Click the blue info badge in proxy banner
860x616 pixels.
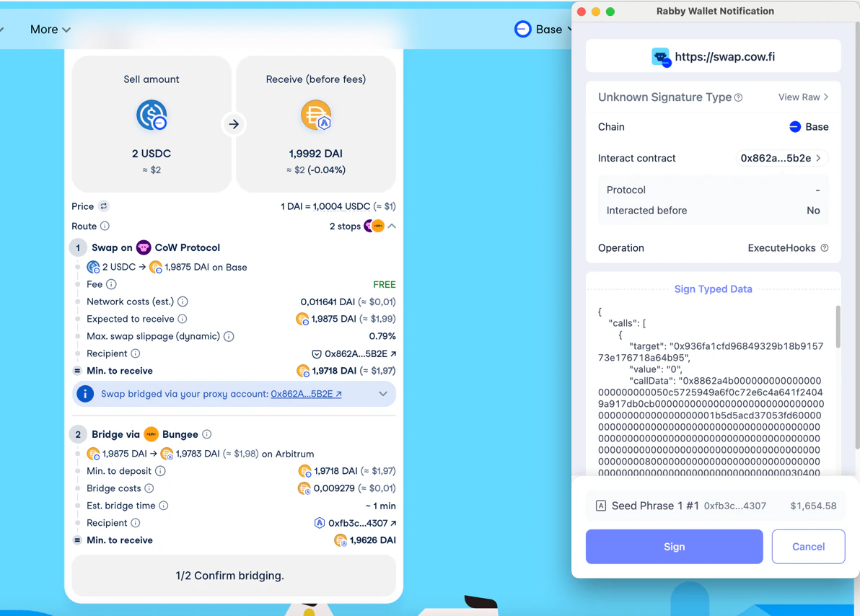coord(85,394)
